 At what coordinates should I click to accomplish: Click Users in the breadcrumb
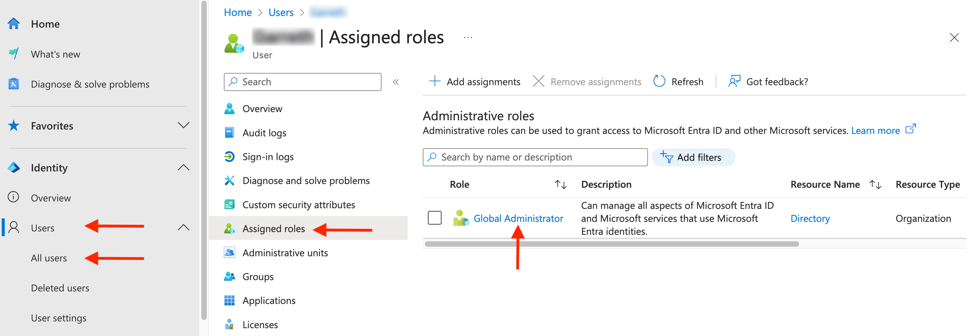[281, 12]
